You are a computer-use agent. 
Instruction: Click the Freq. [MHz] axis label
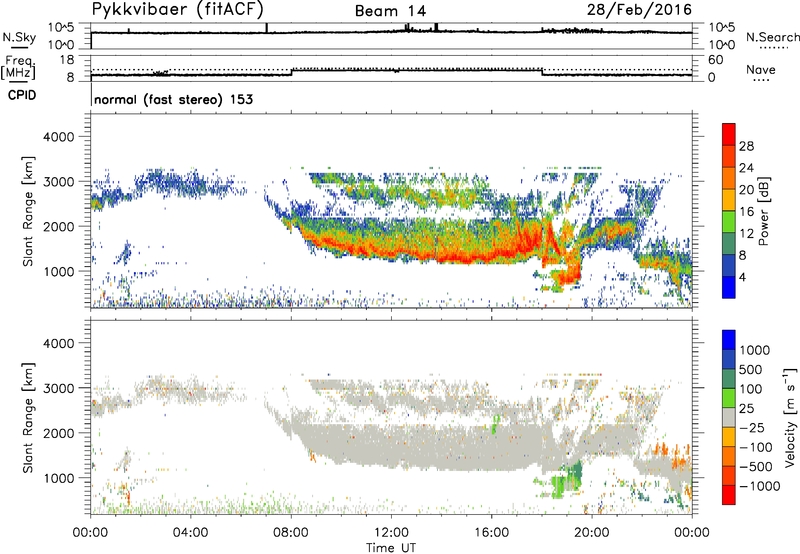[x=18, y=68]
